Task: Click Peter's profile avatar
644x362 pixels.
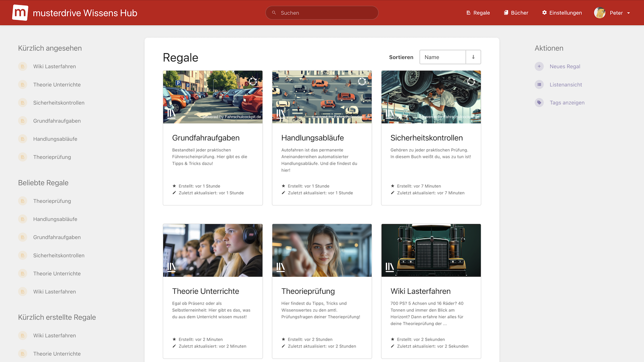Action: pos(599,13)
